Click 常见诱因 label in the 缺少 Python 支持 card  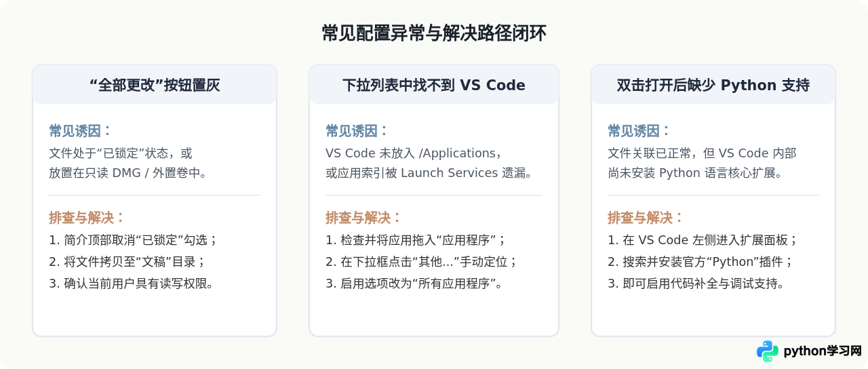[639, 131]
